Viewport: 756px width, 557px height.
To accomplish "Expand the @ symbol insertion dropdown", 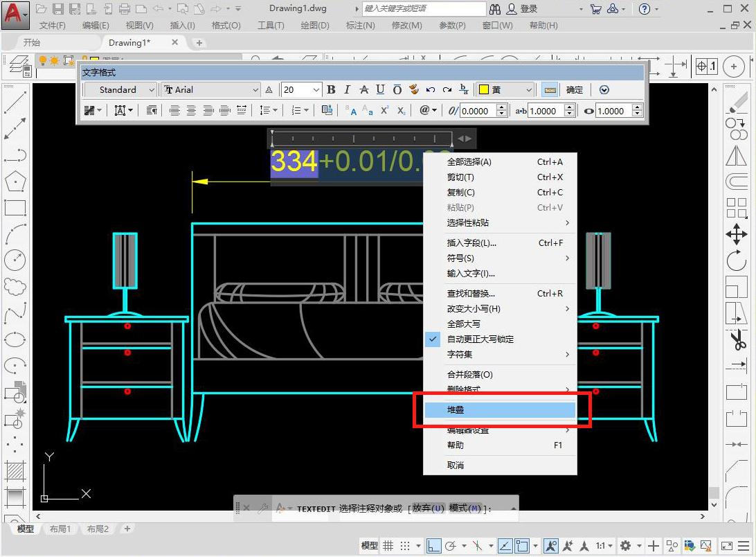I will point(427,110).
